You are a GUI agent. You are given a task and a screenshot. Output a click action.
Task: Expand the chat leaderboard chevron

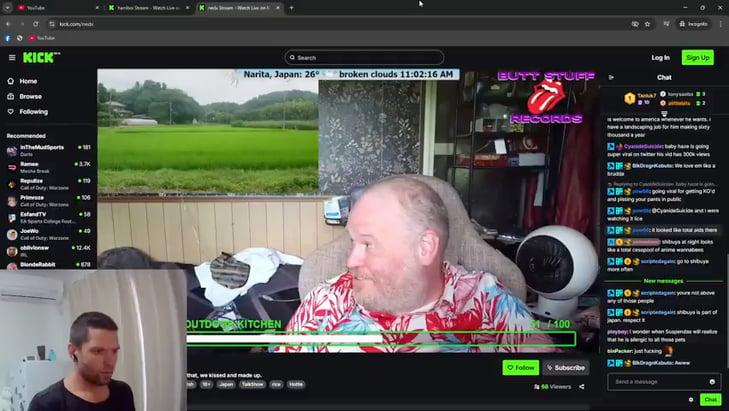(x=664, y=113)
